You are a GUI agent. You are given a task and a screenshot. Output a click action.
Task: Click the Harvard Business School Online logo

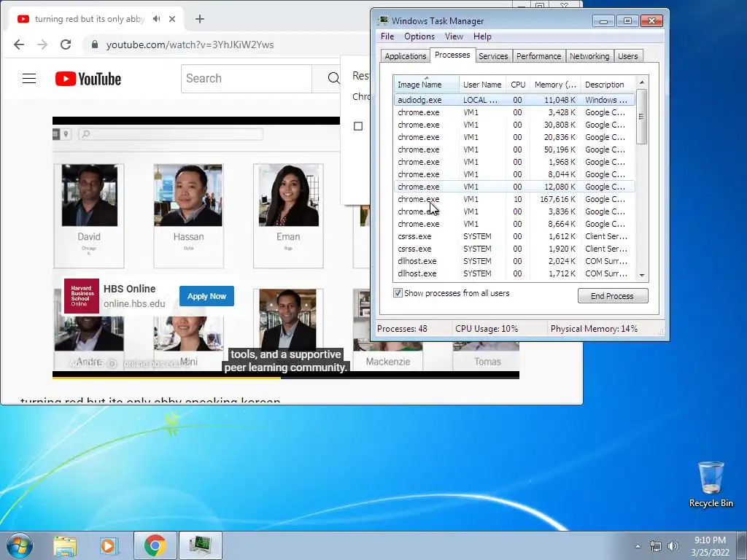coord(82,296)
